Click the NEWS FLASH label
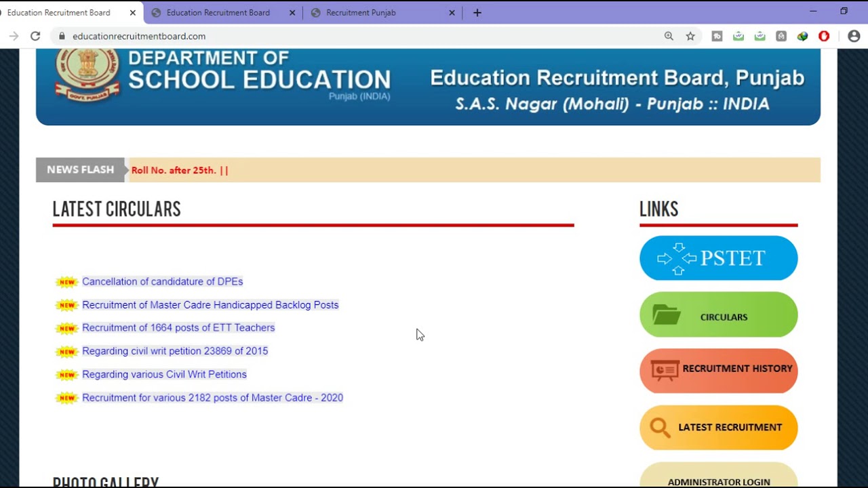 pyautogui.click(x=81, y=170)
